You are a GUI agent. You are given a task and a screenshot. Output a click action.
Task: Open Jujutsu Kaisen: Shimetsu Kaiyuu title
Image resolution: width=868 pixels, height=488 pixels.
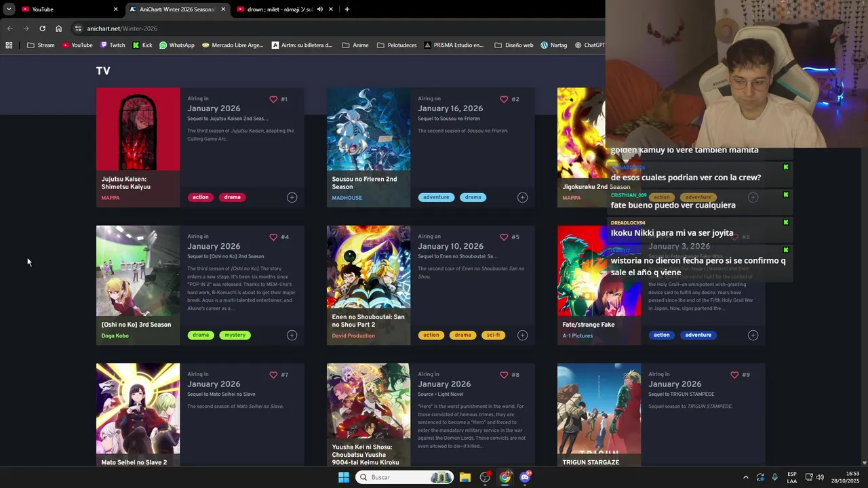(x=126, y=183)
